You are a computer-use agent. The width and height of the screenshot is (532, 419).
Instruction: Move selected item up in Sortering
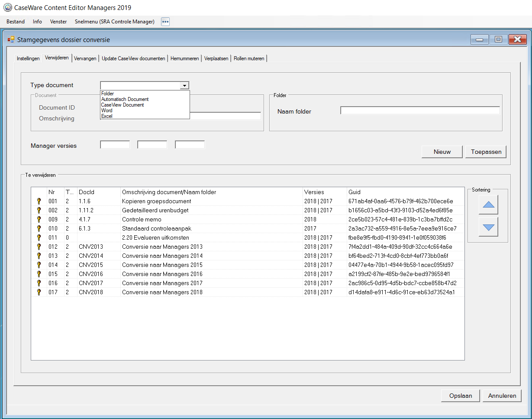click(488, 205)
